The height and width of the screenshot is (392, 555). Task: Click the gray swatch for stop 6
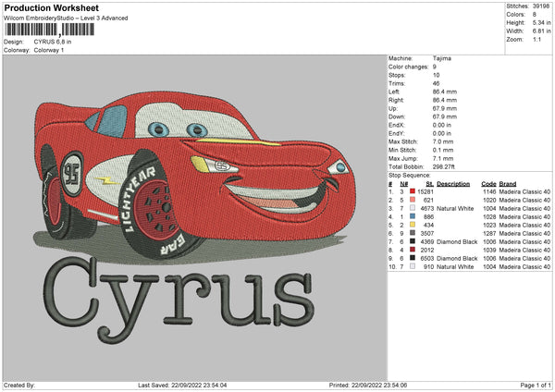(413, 234)
